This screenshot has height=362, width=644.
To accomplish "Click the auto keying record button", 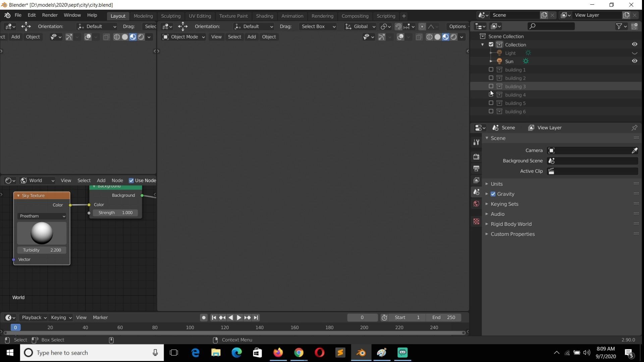I will pos(204,317).
